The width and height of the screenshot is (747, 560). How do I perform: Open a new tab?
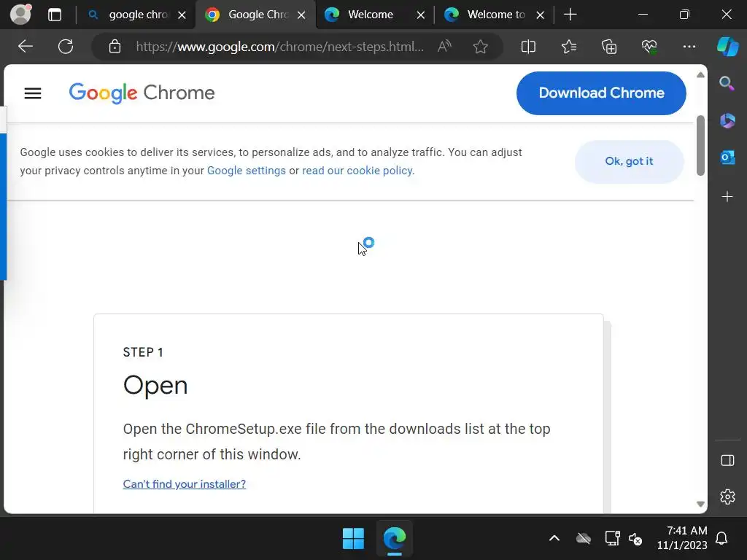pyautogui.click(x=570, y=15)
